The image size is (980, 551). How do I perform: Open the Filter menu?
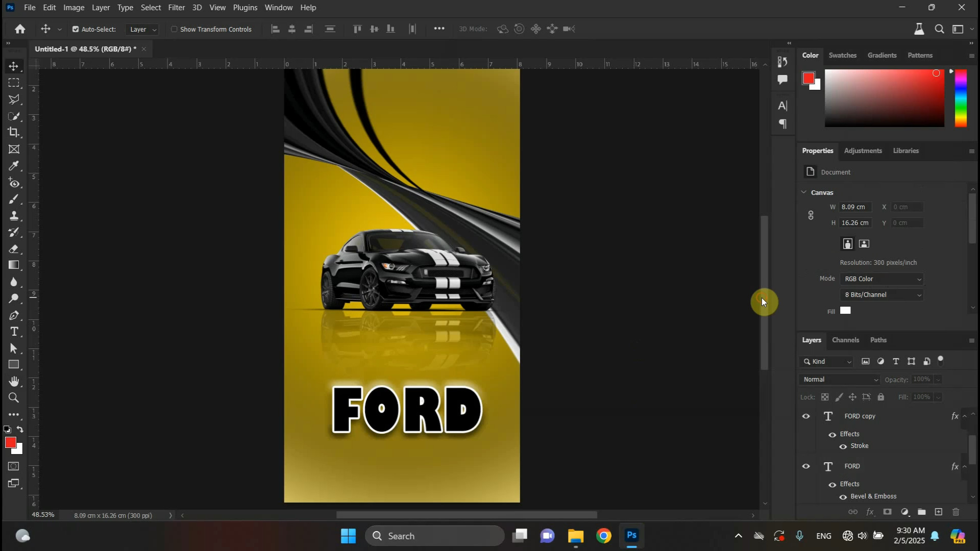point(176,8)
